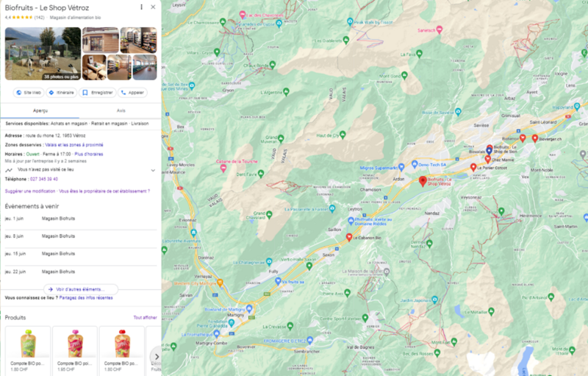The width and height of the screenshot is (588, 376).
Task: Switch to the Aperçu tab
Action: [40, 110]
